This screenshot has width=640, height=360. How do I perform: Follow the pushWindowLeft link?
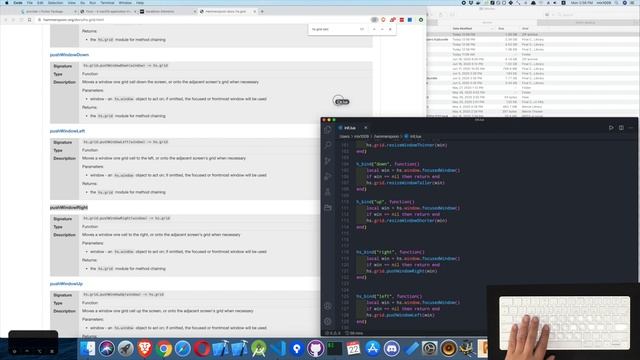[x=67, y=131]
